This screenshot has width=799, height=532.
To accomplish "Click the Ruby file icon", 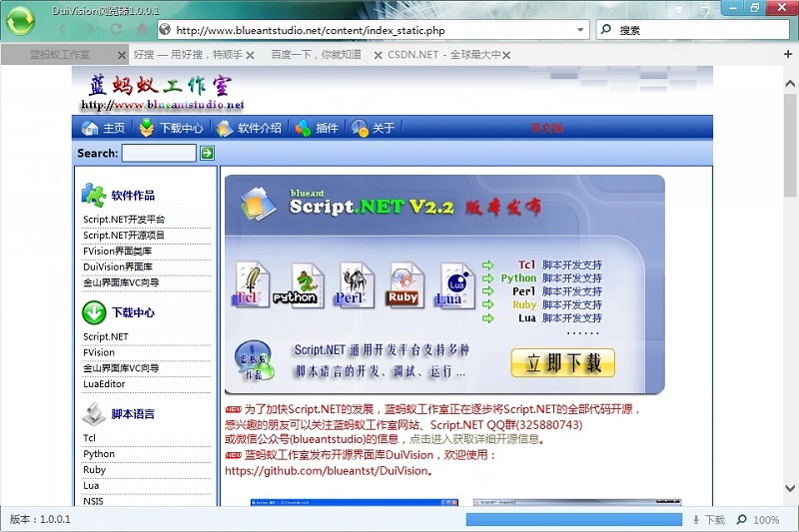I will click(405, 284).
